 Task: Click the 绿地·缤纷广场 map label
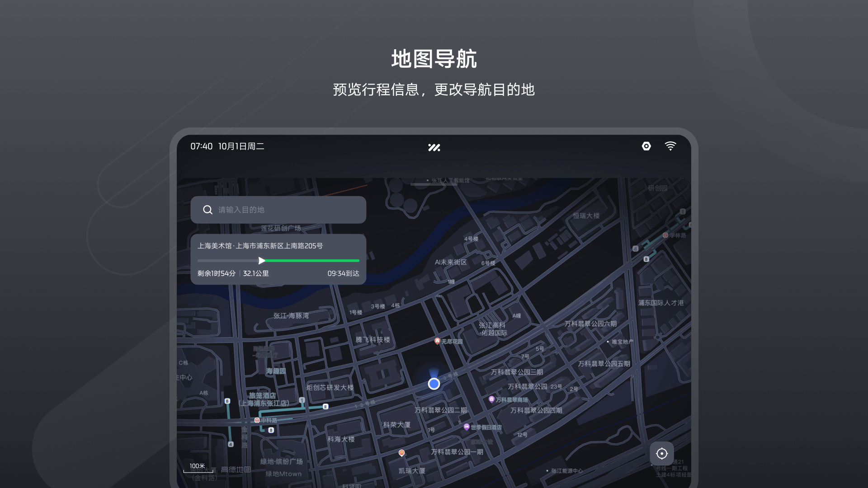coord(281,461)
